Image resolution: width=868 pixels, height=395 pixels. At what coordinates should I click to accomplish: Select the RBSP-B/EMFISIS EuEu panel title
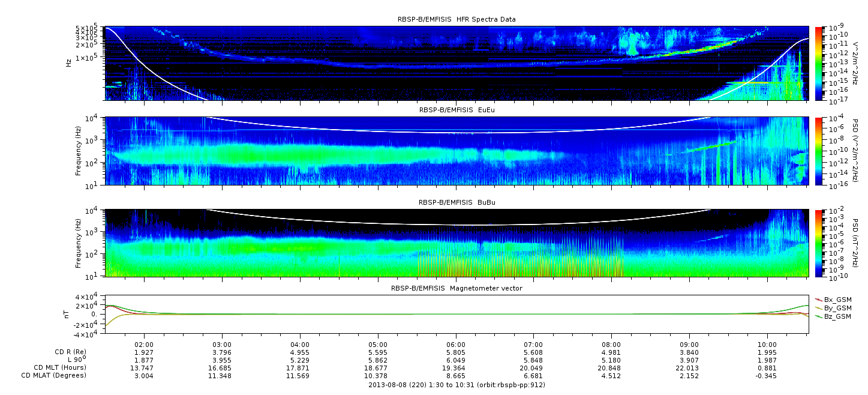(456, 110)
